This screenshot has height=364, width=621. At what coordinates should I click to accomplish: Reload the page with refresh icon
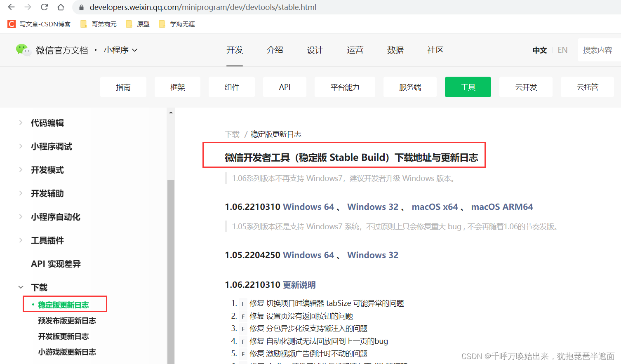44,7
